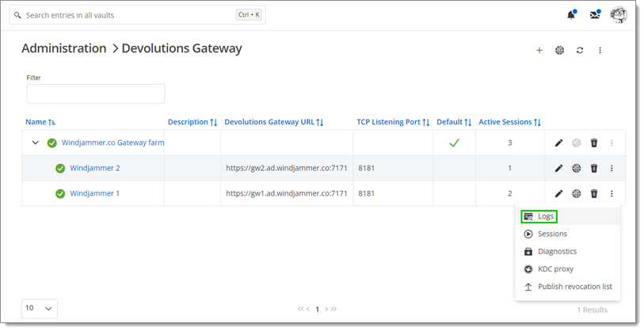Open the messages envelope icon
This screenshot has width=644, height=331.
[595, 15]
